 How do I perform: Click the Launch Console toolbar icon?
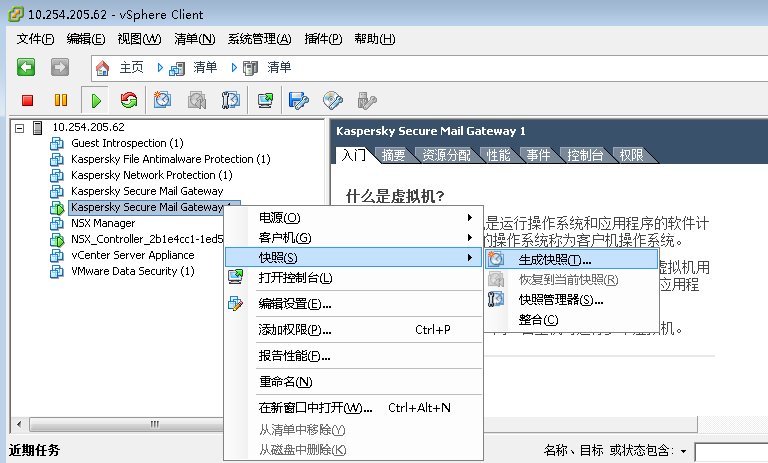click(265, 100)
